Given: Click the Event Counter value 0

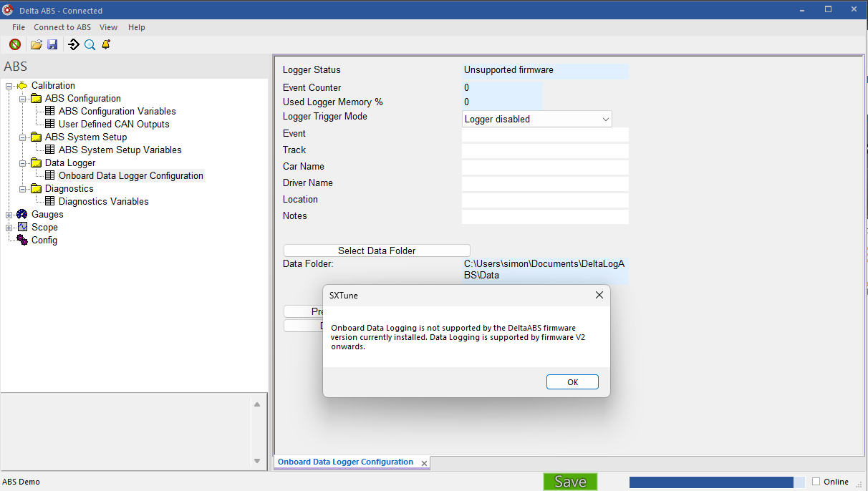Looking at the screenshot, I should pos(467,88).
